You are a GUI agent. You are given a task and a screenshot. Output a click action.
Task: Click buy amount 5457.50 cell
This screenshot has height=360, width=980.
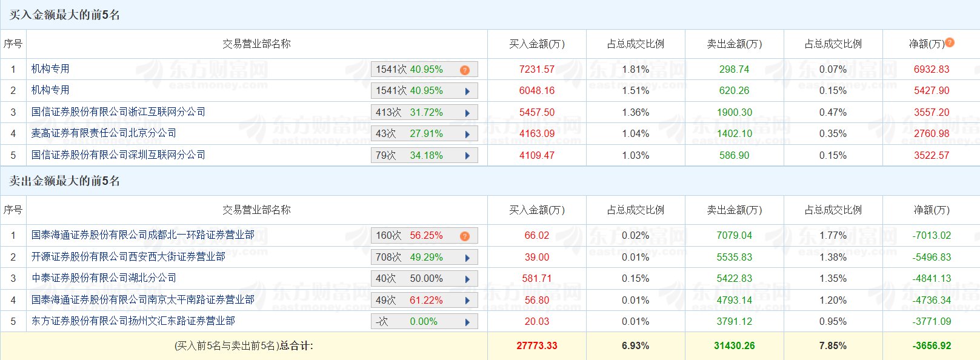click(x=537, y=112)
